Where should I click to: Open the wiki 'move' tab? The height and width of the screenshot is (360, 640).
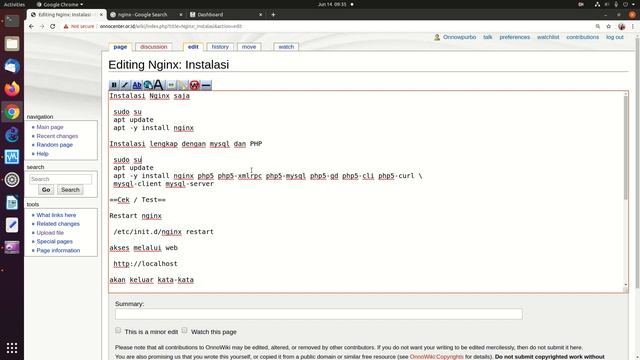(x=249, y=47)
